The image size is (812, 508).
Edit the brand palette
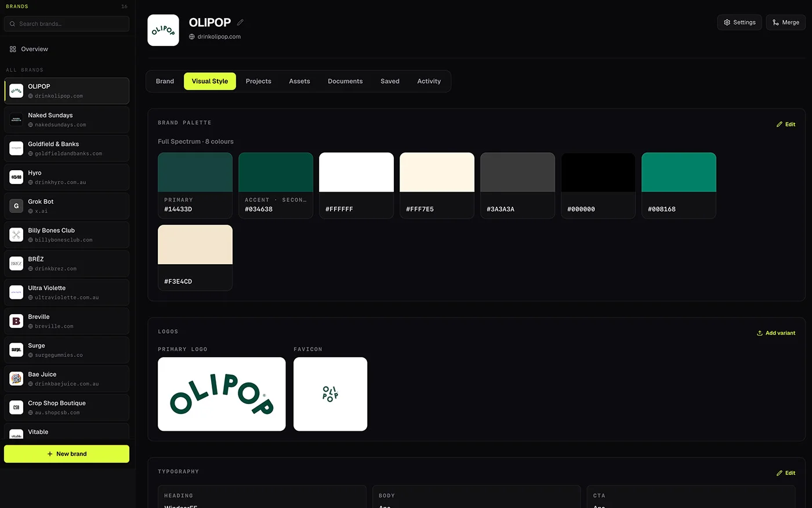(786, 124)
